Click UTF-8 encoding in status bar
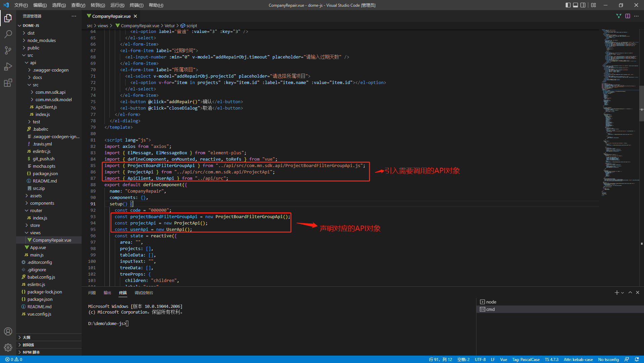Viewport: 644px width, 363px height. pyautogui.click(x=480, y=359)
